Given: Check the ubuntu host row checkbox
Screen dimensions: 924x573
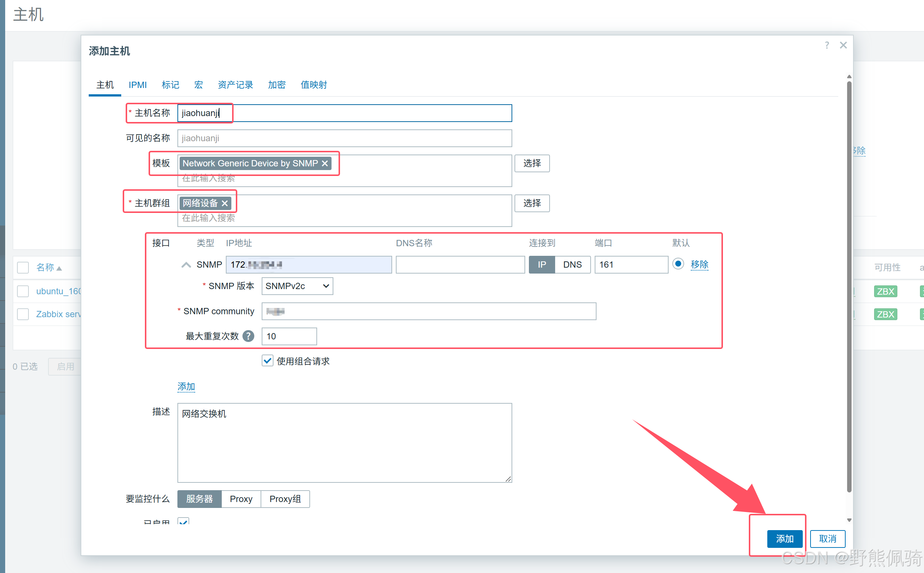Looking at the screenshot, I should [23, 291].
